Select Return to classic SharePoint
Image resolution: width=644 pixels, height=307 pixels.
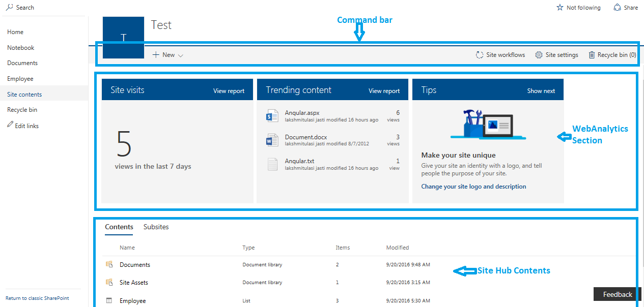[37, 298]
